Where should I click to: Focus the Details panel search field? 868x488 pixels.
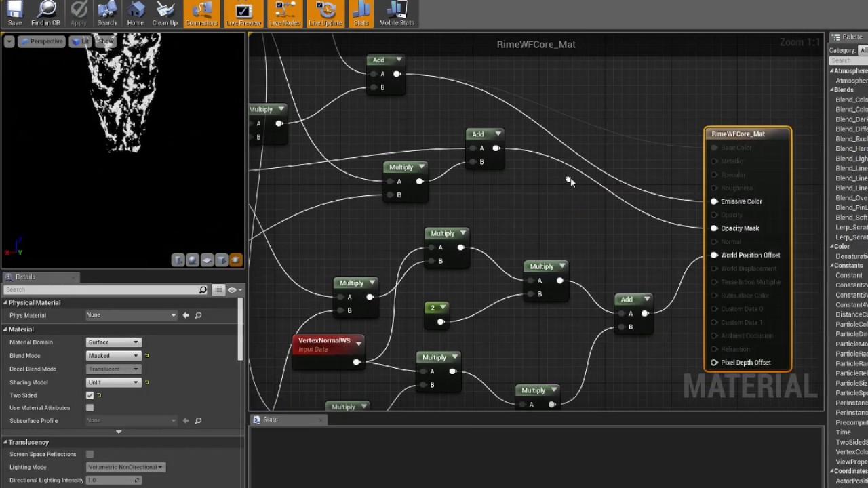[100, 289]
